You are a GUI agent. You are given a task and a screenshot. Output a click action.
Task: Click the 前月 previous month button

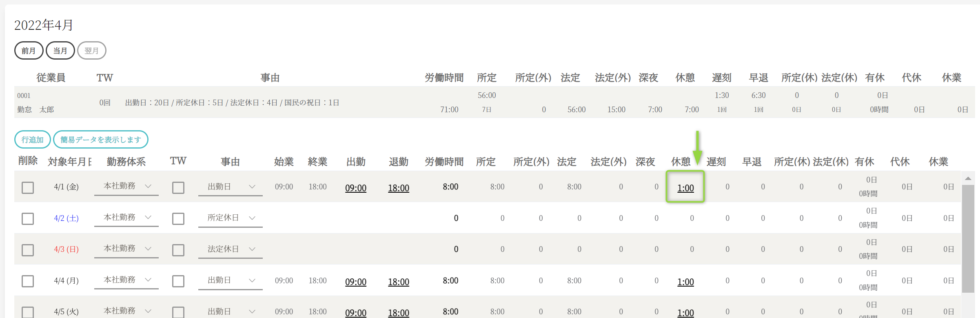click(x=29, y=51)
